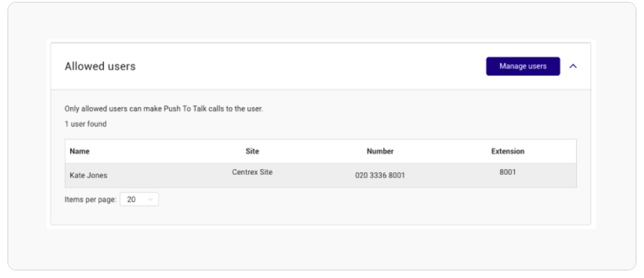This screenshot has width=644, height=278.
Task: Click the Manage users button
Action: click(x=523, y=66)
